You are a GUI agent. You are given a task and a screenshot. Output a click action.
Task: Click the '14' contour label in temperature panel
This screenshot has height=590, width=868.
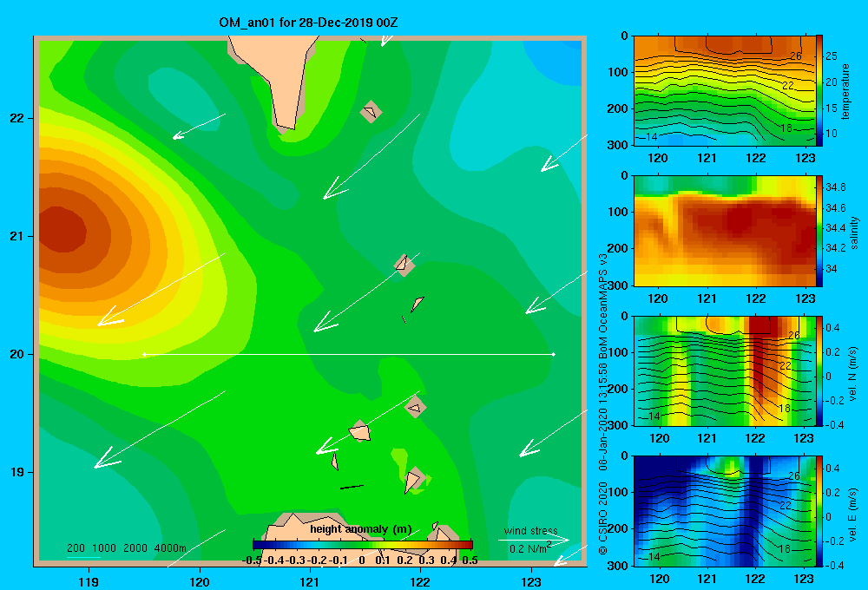652,137
